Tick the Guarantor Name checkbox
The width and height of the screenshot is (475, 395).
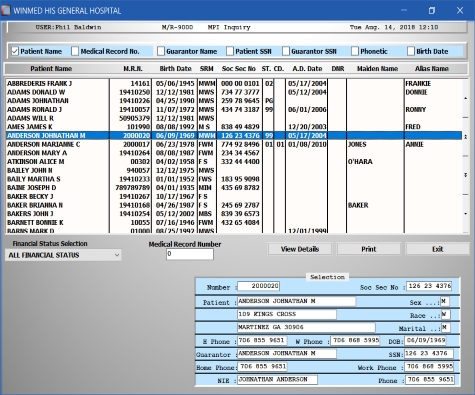(x=161, y=51)
